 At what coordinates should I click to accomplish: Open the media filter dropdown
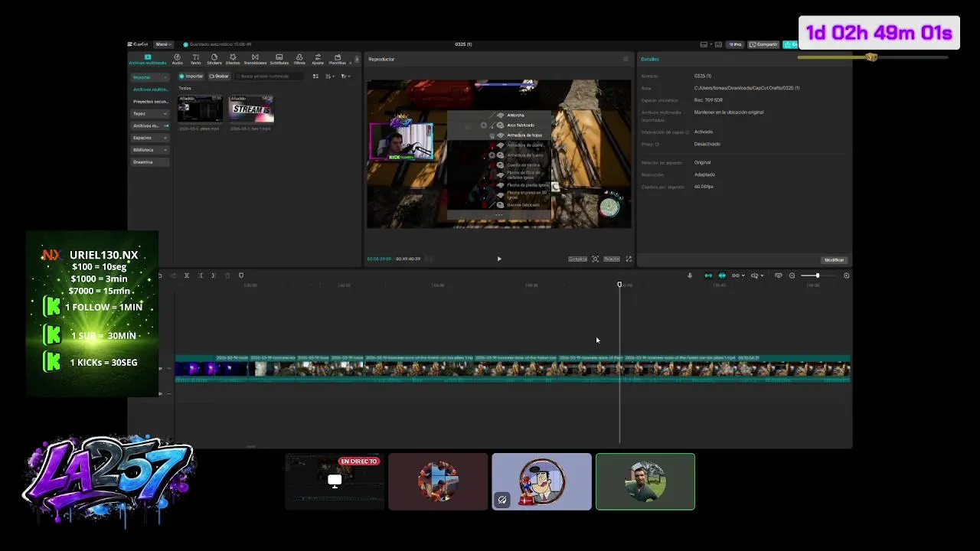(x=345, y=76)
